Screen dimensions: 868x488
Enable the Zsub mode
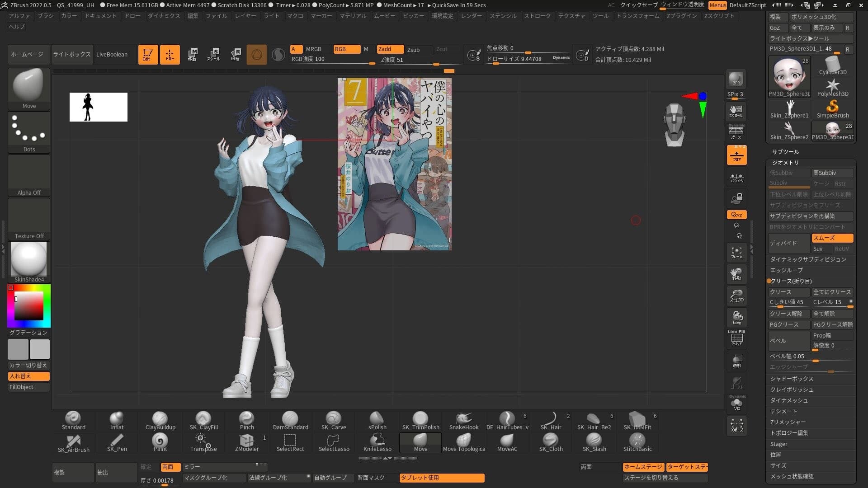(413, 50)
